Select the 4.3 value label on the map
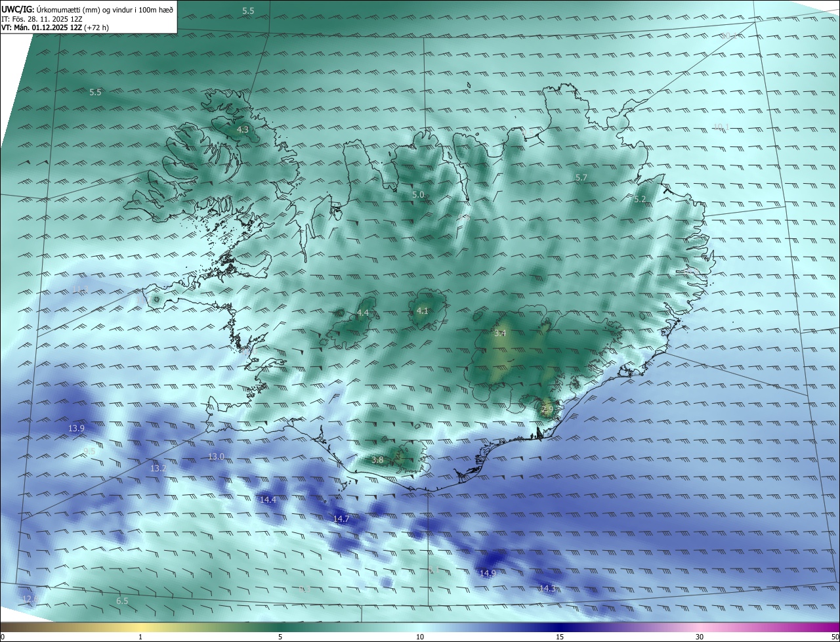 coord(243,130)
